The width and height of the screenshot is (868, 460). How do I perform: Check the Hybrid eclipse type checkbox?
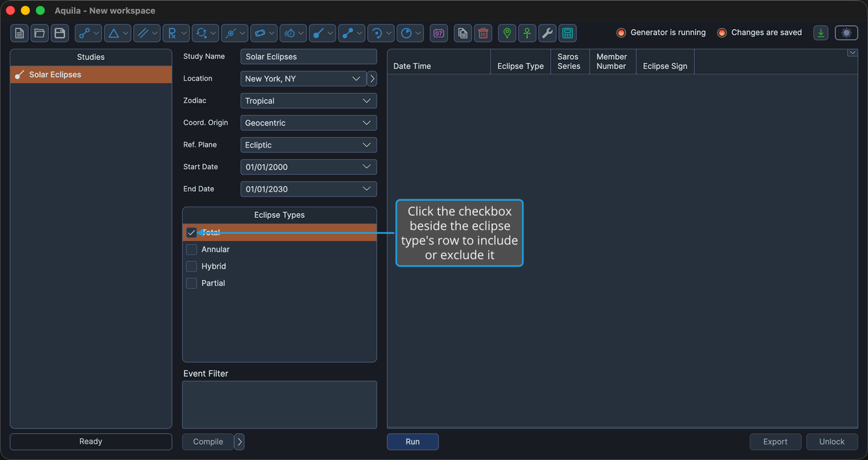pos(191,266)
